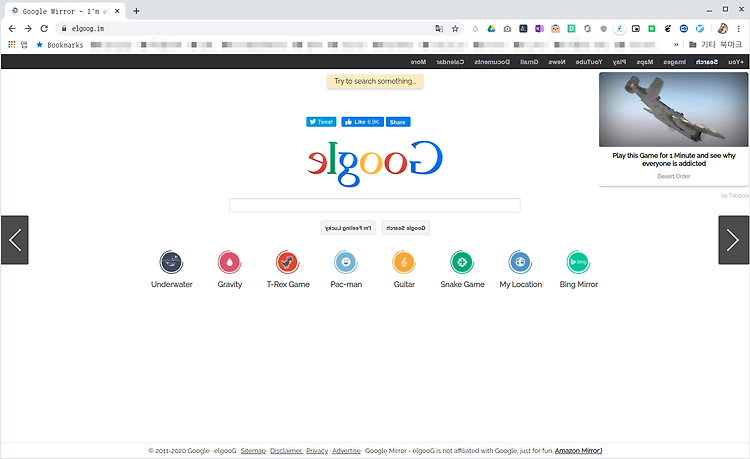Click the Facebook Like button
The height and width of the screenshot is (459, 750).
362,122
